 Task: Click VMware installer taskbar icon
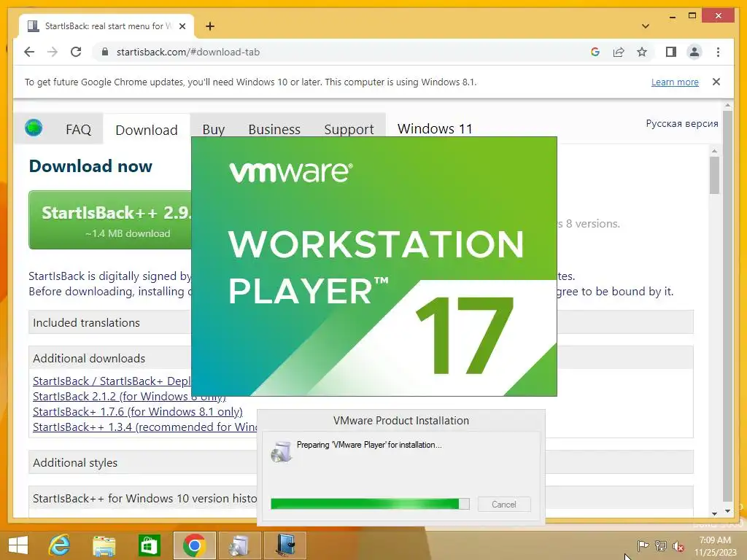pos(239,545)
